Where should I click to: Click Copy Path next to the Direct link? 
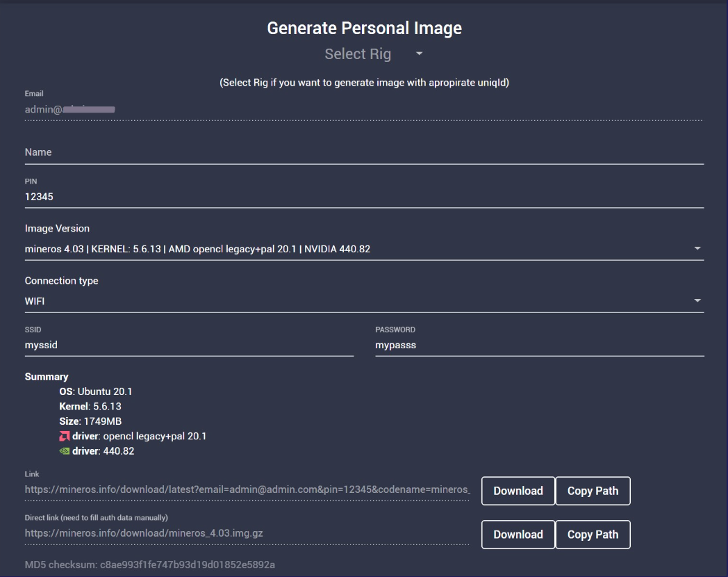pyautogui.click(x=593, y=535)
